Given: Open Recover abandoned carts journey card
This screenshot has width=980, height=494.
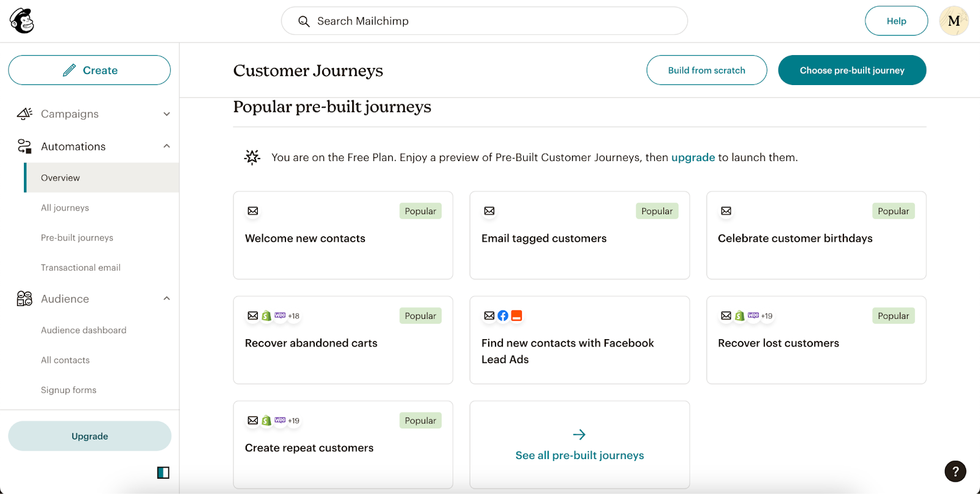Looking at the screenshot, I should pos(343,340).
